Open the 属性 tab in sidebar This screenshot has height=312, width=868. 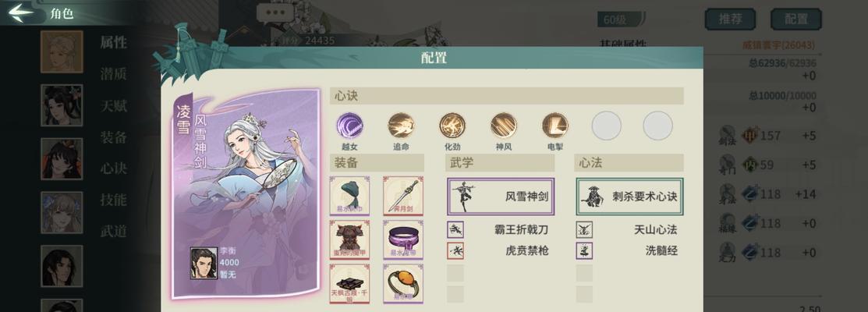tap(114, 43)
